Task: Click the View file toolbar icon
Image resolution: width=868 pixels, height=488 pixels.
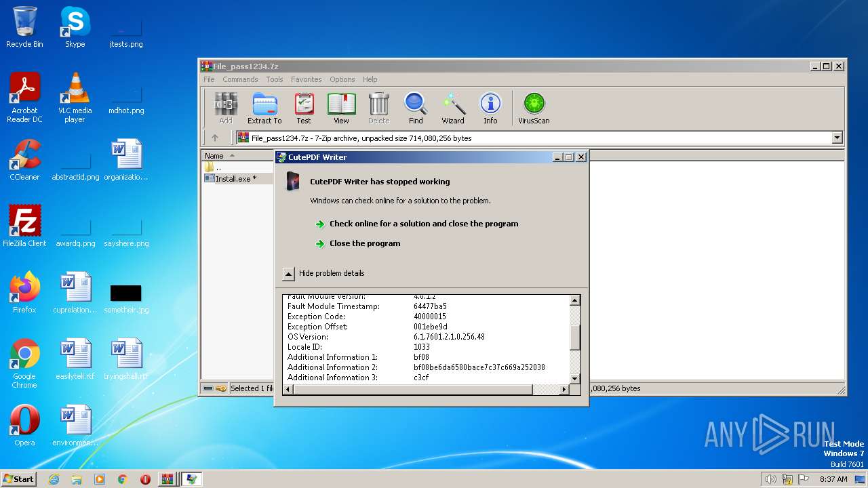Action: (341, 108)
